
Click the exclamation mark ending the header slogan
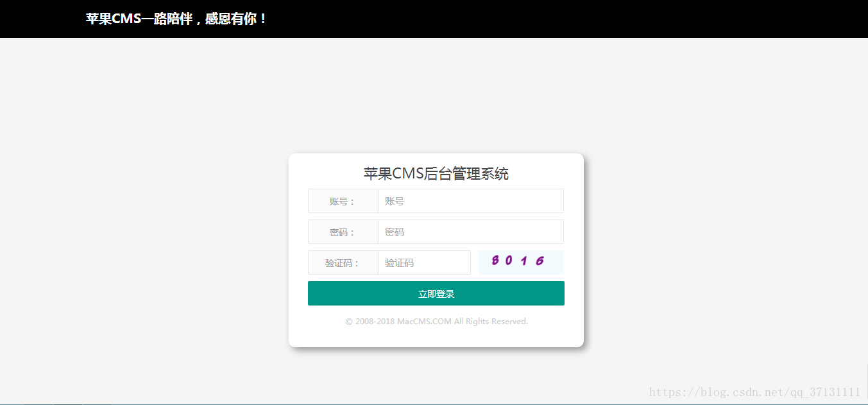(263, 19)
